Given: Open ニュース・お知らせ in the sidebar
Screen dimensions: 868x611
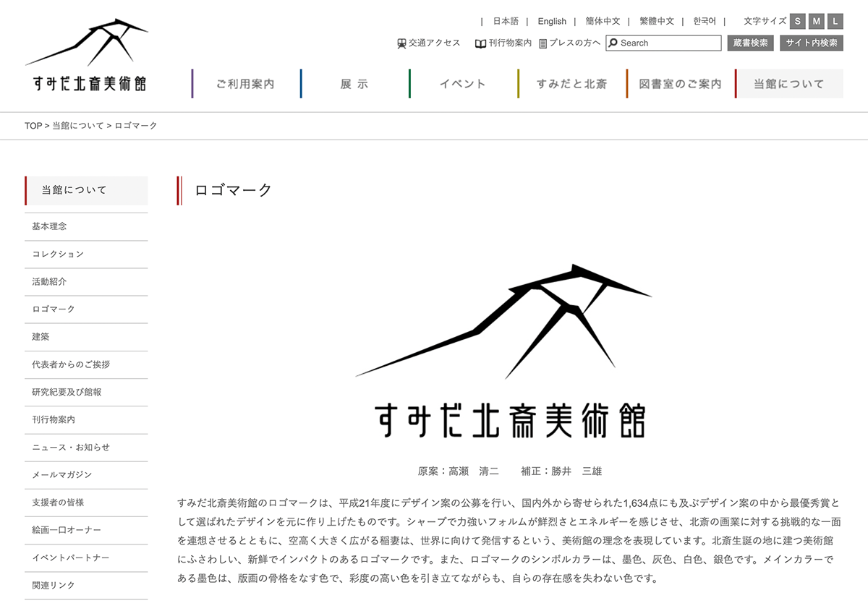Looking at the screenshot, I should 86,447.
